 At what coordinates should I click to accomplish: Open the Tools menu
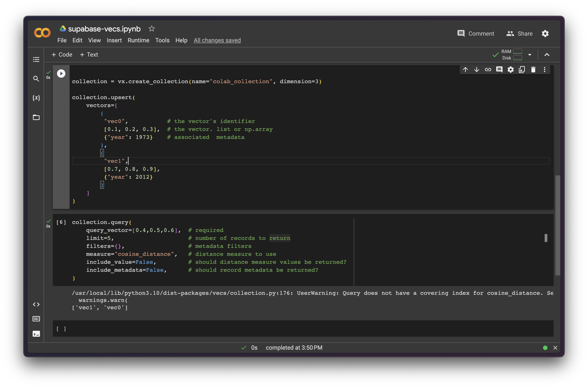(162, 40)
